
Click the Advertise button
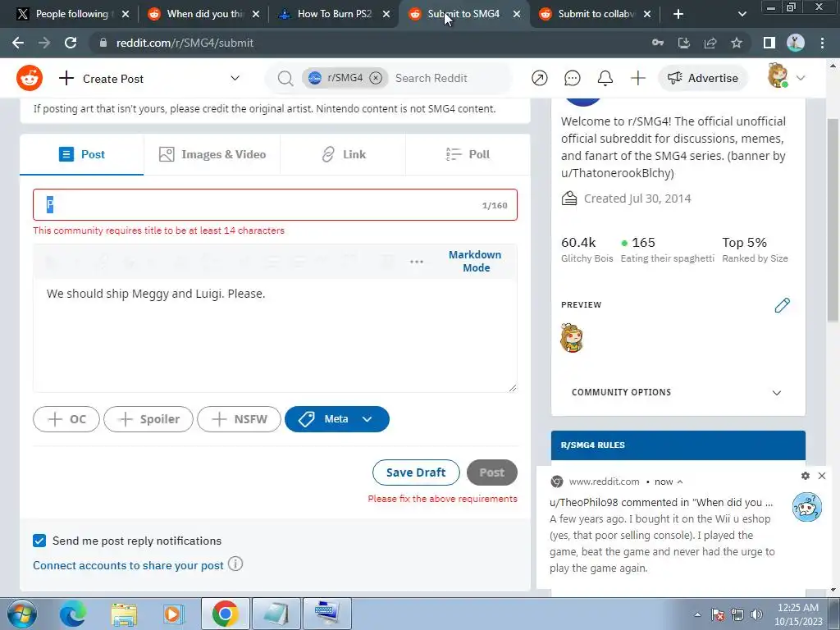pyautogui.click(x=703, y=78)
